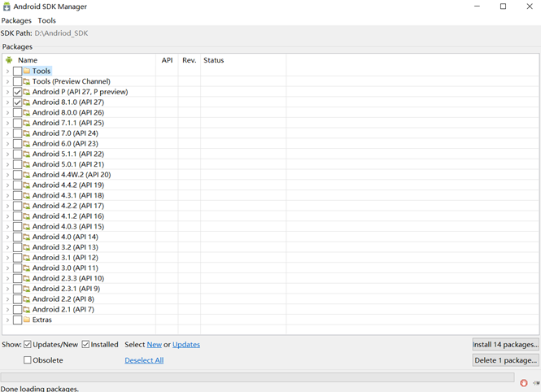The height and width of the screenshot is (392, 541).
Task: Check the Tools (Preview Channel) checkbox
Action: click(18, 81)
